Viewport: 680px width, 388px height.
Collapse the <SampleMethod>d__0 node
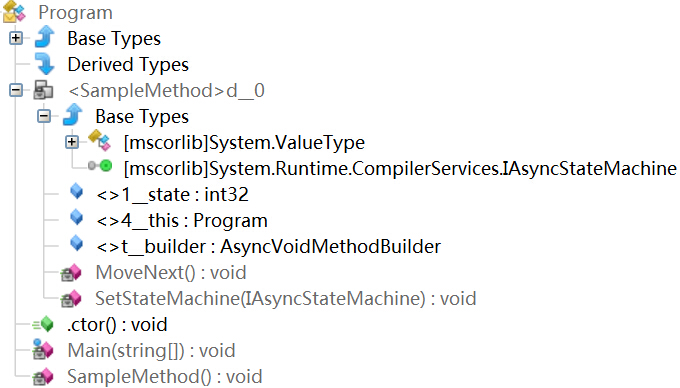[x=16, y=90]
